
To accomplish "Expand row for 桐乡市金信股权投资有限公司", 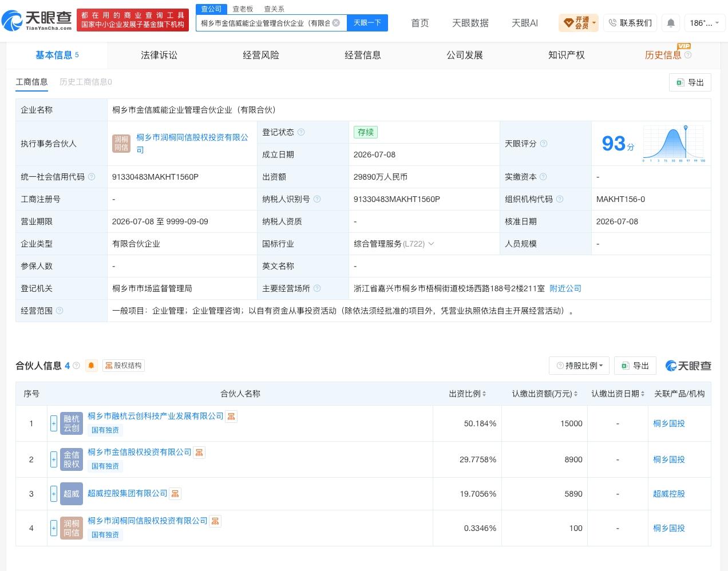I will [x=54, y=459].
